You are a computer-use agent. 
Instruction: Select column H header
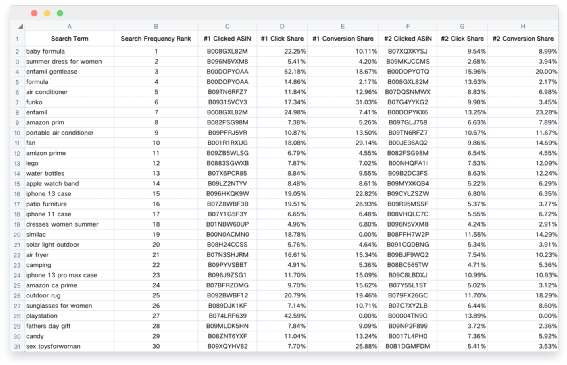523,26
